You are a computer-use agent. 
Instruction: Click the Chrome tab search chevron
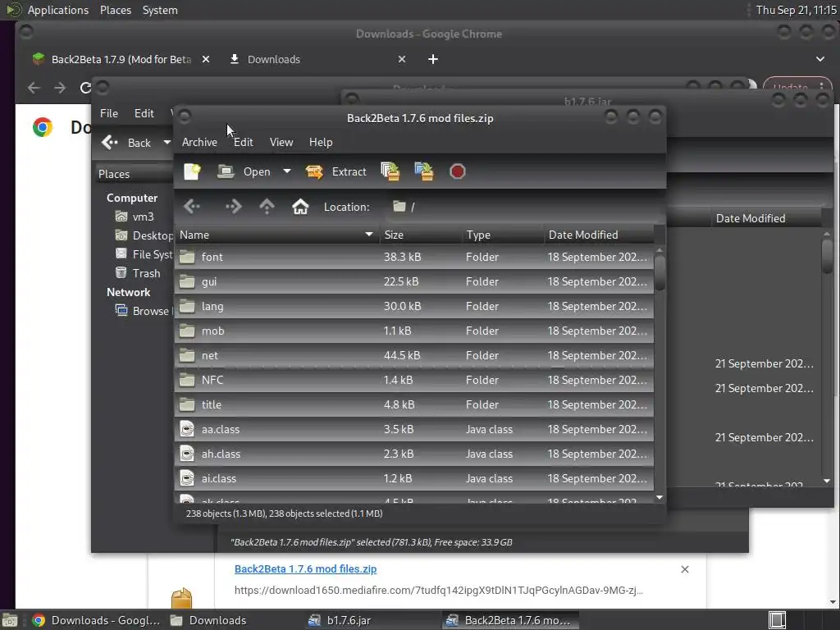[x=820, y=59]
